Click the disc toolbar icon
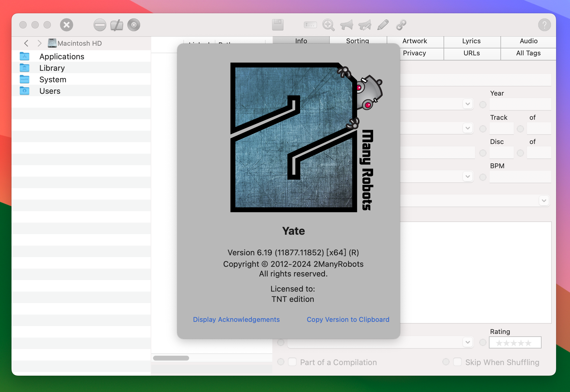Viewport: 570px width, 392px height. tap(134, 25)
